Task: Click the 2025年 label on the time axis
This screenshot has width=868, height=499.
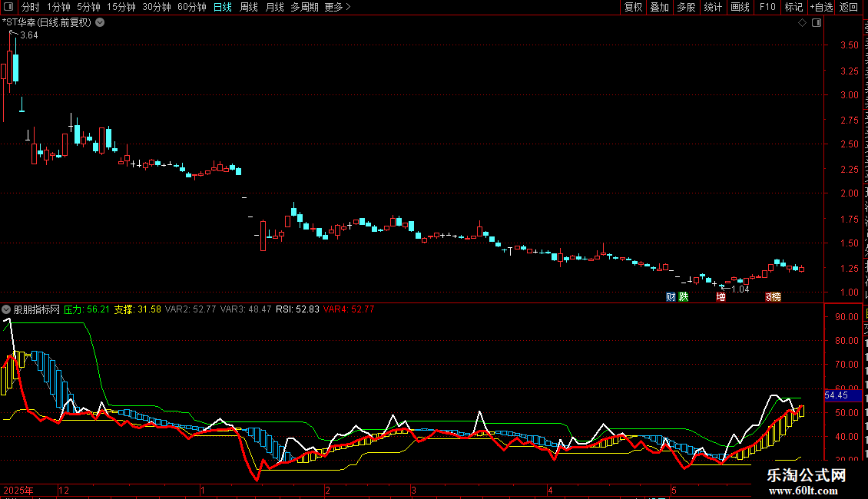Action: (18, 490)
